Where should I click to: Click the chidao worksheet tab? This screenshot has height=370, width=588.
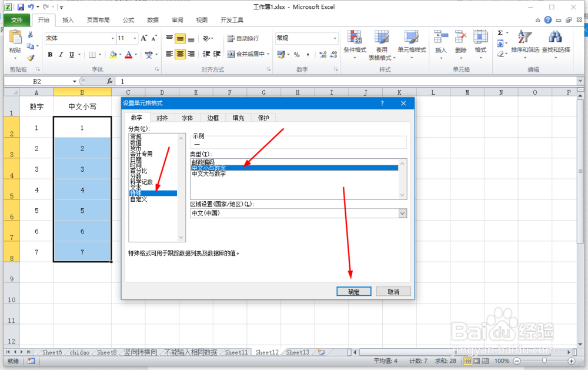pyautogui.click(x=79, y=352)
